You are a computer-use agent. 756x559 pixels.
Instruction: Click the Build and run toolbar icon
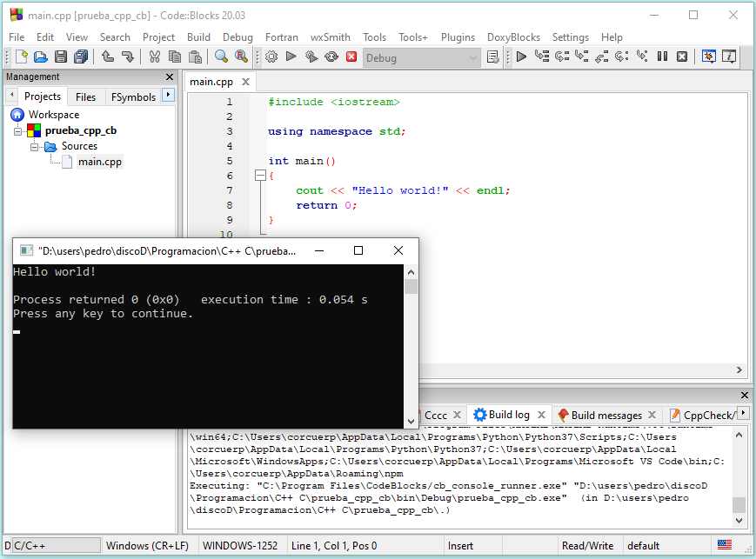click(x=311, y=57)
